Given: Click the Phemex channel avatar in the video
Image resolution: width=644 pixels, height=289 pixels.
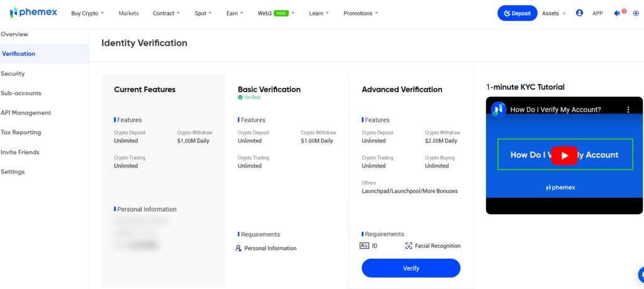Looking at the screenshot, I should pyautogui.click(x=499, y=110).
